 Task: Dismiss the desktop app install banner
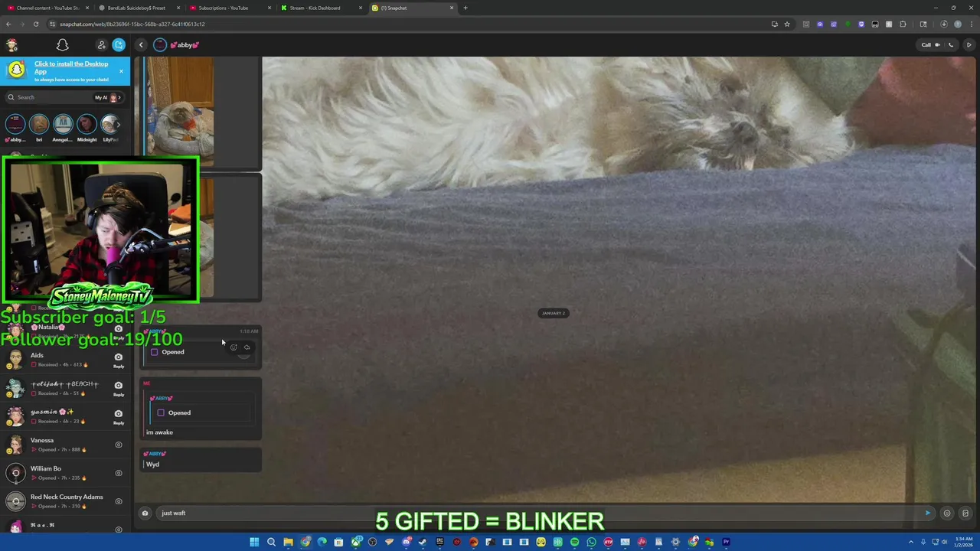click(x=121, y=71)
